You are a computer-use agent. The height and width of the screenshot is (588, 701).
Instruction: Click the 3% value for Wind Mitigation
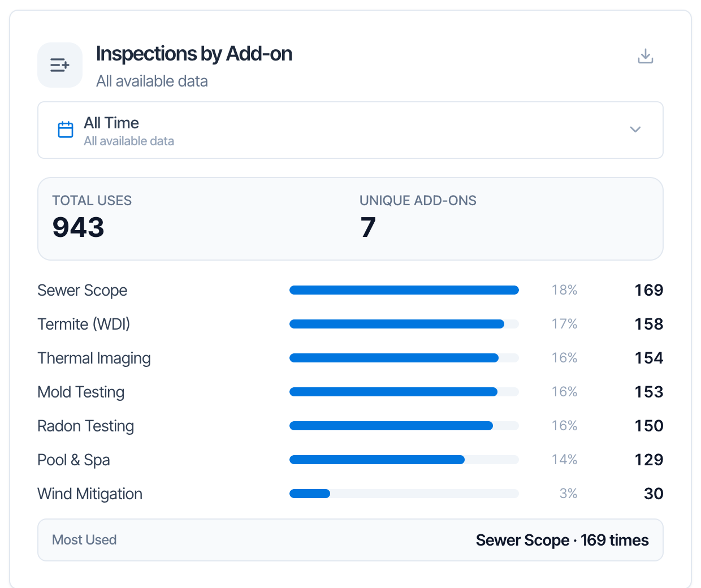pyautogui.click(x=569, y=494)
